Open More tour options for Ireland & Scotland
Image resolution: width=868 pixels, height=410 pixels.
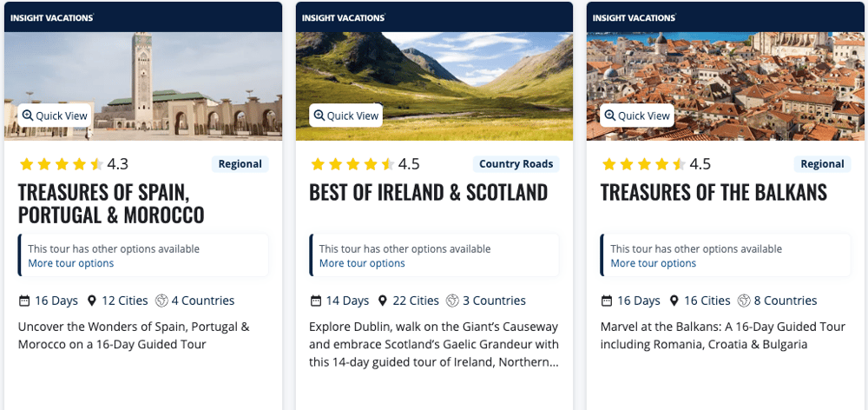362,263
